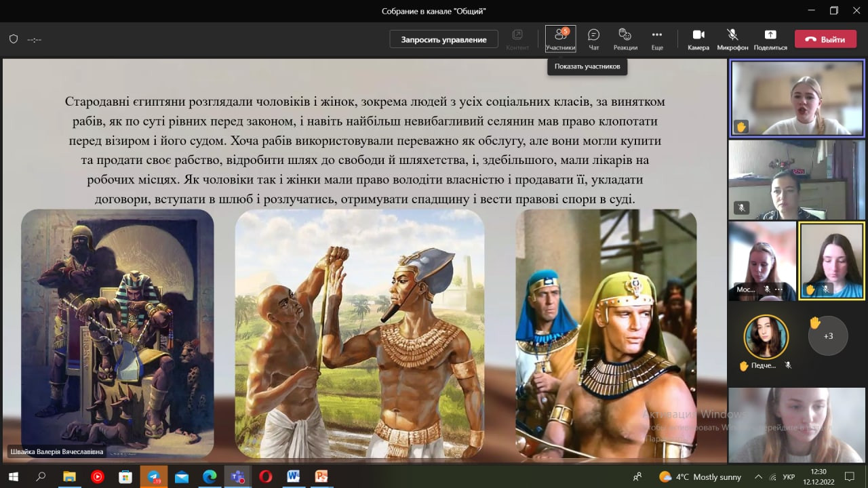Open Opera browser from the taskbar
This screenshot has width=868, height=488.
pyautogui.click(x=265, y=476)
